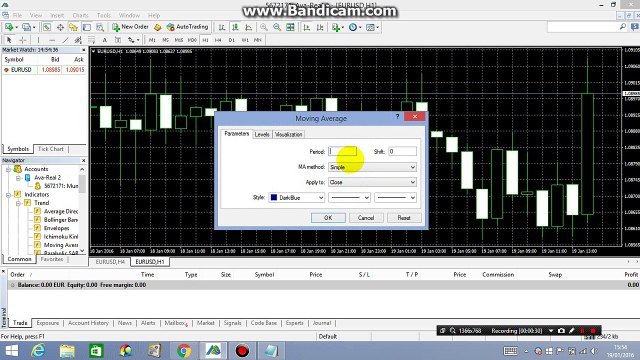Select the text A tool
The image size is (640, 360).
pyautogui.click(x=104, y=40)
